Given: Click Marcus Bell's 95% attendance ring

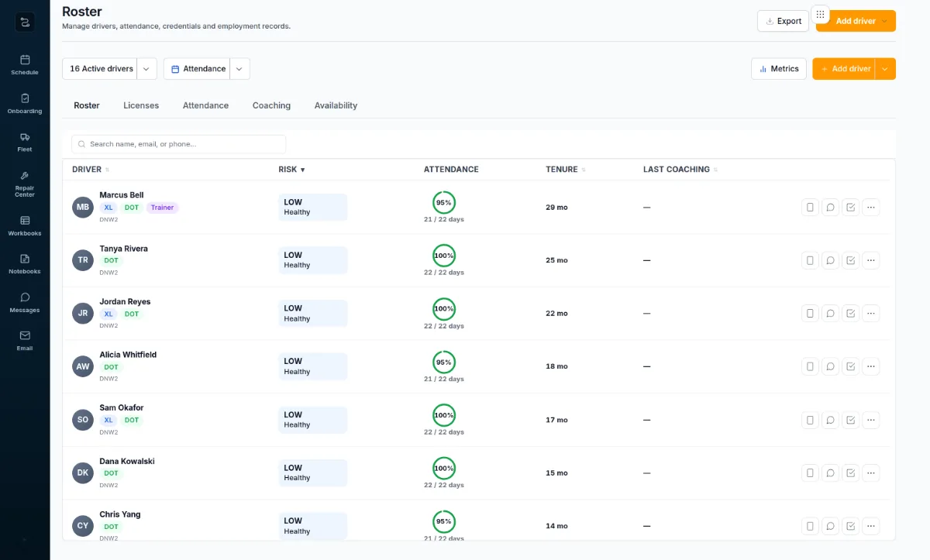Looking at the screenshot, I should (444, 202).
